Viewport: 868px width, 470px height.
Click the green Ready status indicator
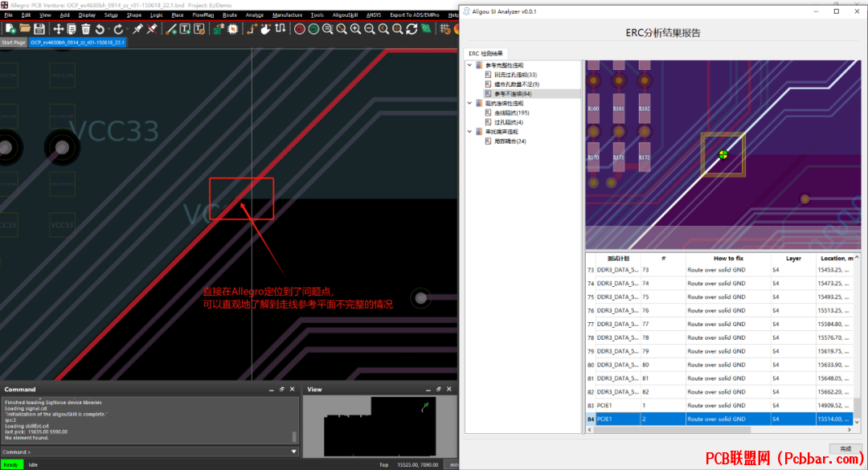click(11, 464)
